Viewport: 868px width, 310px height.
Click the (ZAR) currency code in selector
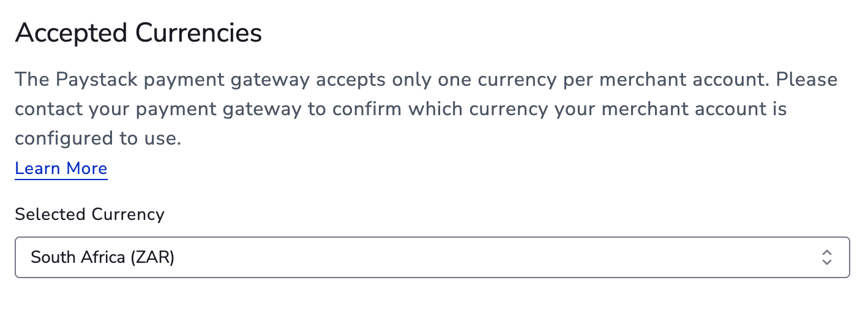(x=152, y=257)
